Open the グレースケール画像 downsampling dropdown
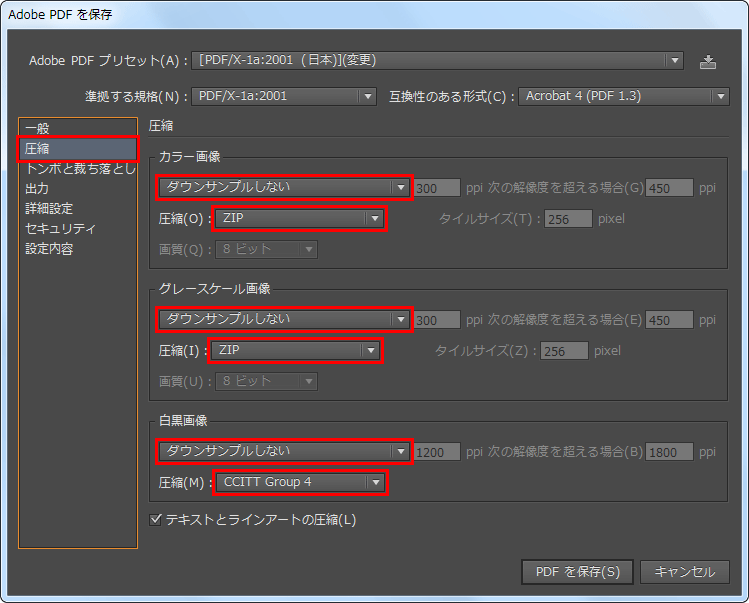Image resolution: width=749 pixels, height=603 pixels. [x=284, y=320]
